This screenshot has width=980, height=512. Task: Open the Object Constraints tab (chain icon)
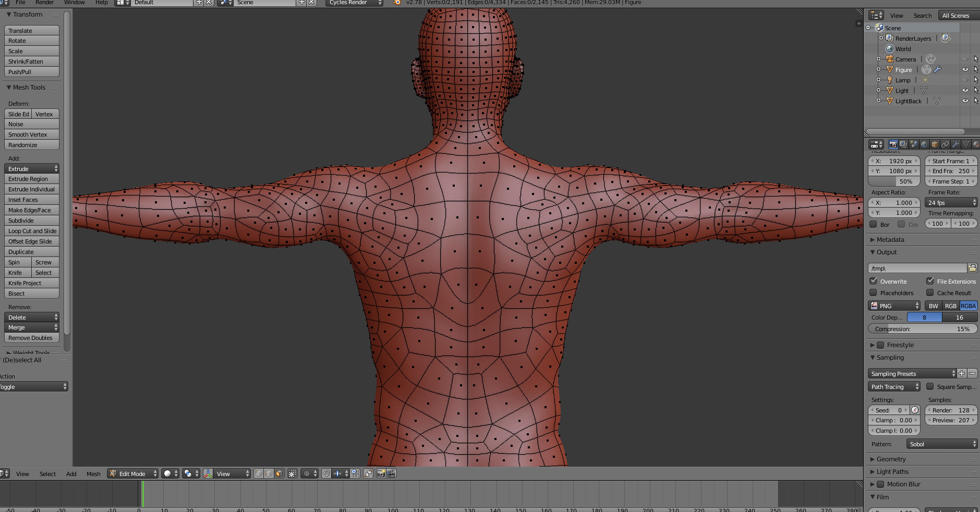[x=945, y=145]
